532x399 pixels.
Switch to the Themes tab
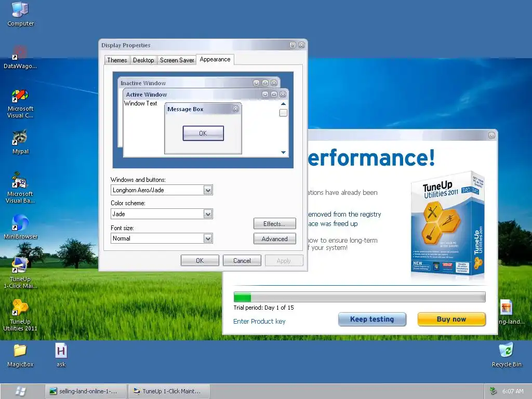[x=117, y=60]
